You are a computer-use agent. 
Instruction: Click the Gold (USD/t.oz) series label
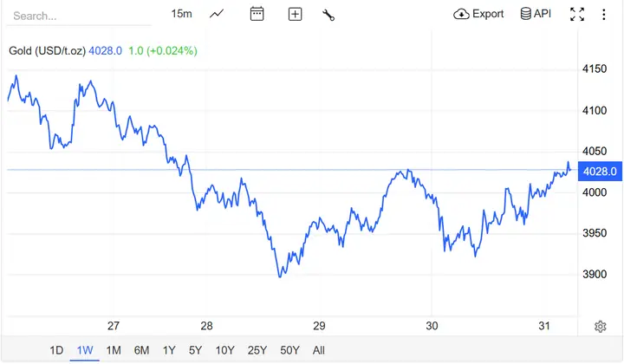pyautogui.click(x=48, y=51)
